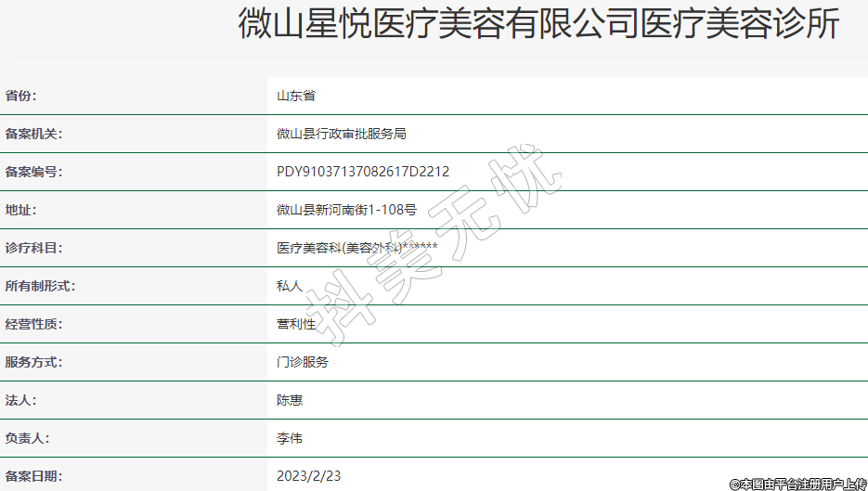The width and height of the screenshot is (868, 491).
Task: Click the 营利性 business nature value
Action: 296,324
